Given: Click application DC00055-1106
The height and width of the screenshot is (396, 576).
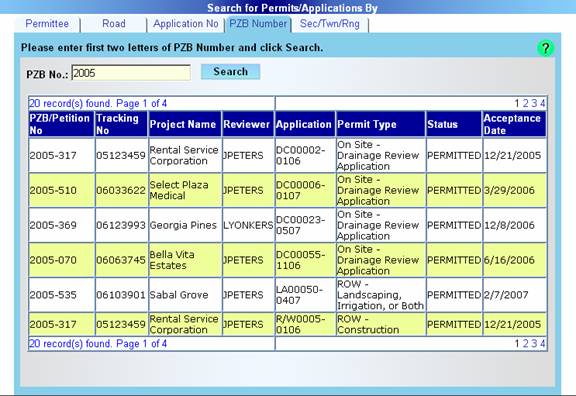Looking at the screenshot, I should (x=300, y=260).
